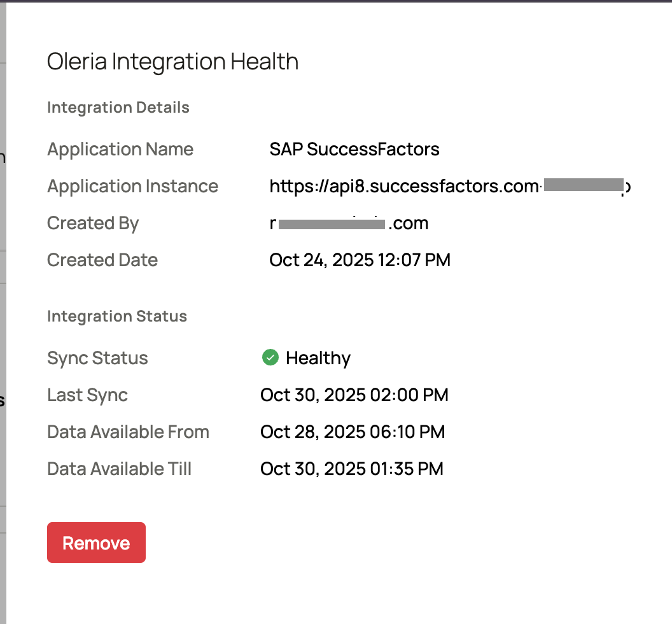Select the SAP SuccessFactors application name value
The width and height of the screenshot is (672, 624).
(354, 150)
